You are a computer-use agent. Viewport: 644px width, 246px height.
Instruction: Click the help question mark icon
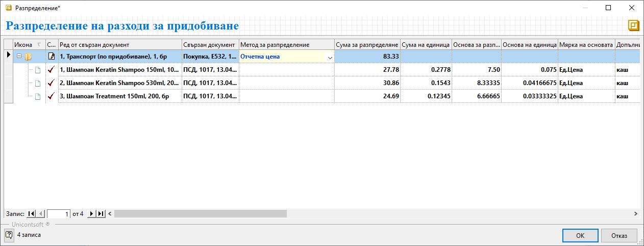pyautogui.click(x=9, y=235)
